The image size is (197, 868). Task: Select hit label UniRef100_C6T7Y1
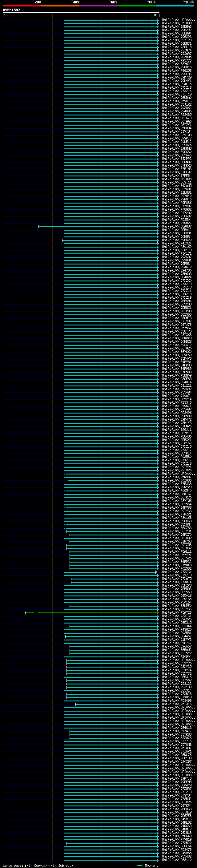pos(177,125)
